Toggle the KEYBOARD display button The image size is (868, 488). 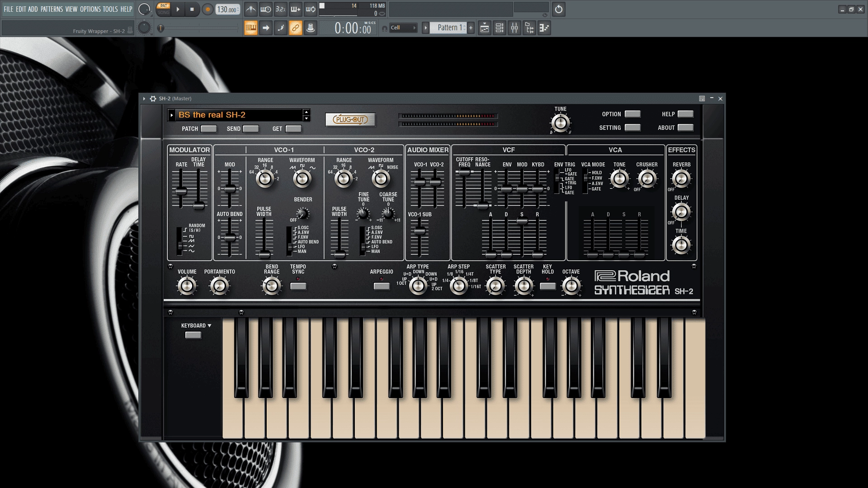193,335
